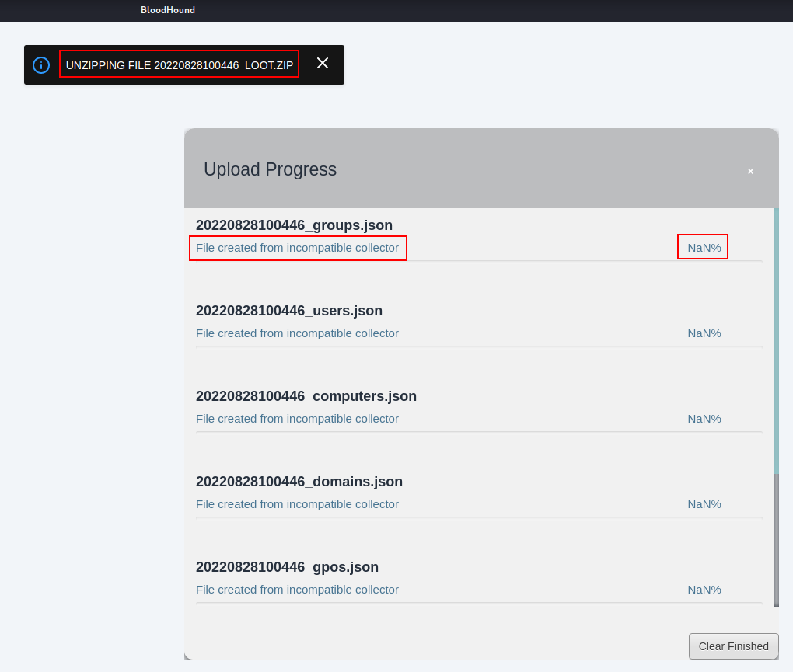Click the BloodHound title in top bar
Viewport: 793px width, 672px height.
(168, 10)
